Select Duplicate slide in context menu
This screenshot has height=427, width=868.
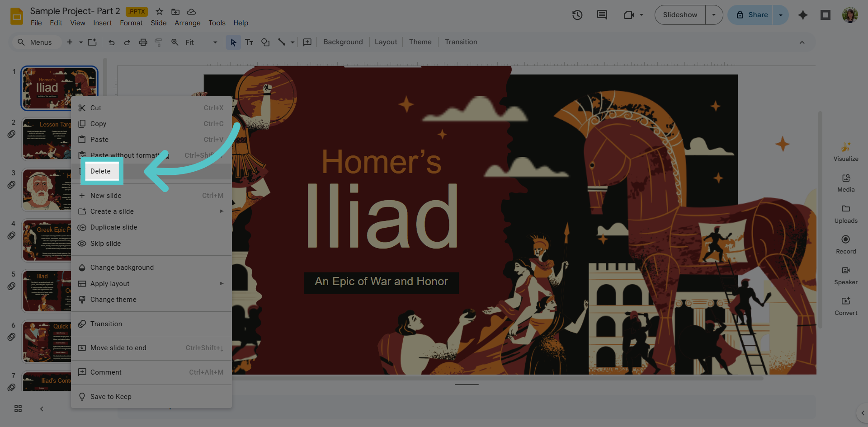click(151, 227)
